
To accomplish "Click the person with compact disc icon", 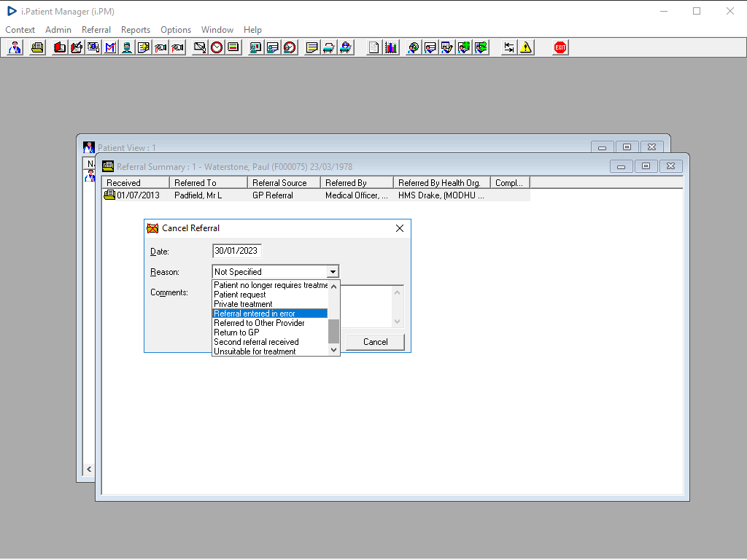I will click(x=413, y=47).
